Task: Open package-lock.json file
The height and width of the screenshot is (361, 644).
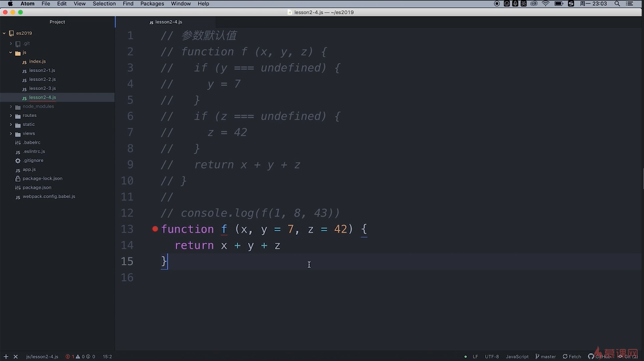Action: click(x=42, y=179)
